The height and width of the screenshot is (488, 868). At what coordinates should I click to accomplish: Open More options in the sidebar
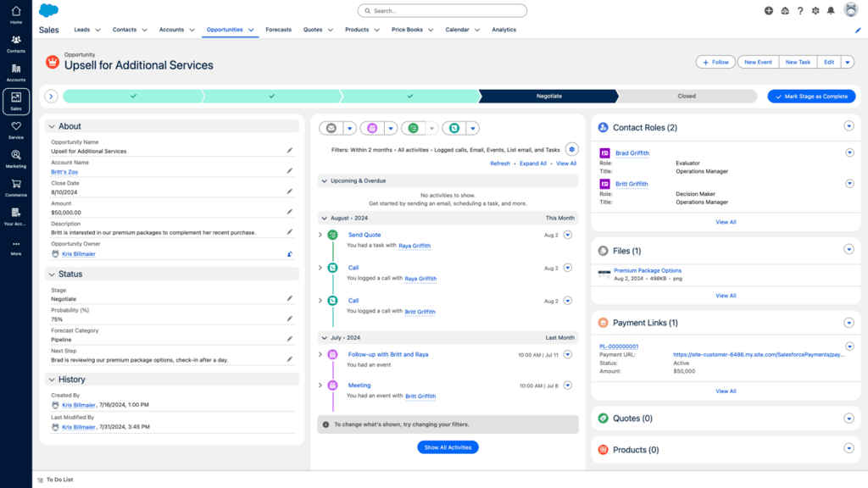pos(16,247)
